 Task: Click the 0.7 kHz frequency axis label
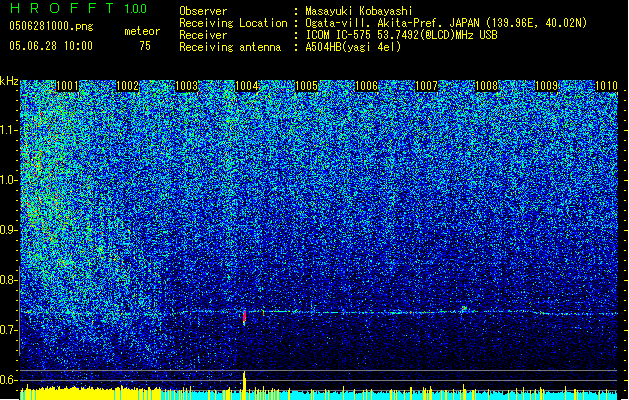tap(8, 330)
